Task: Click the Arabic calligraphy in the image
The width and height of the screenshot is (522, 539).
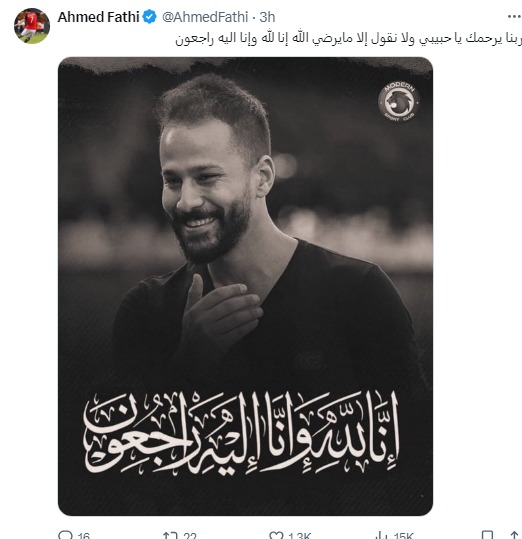Action: [242, 432]
